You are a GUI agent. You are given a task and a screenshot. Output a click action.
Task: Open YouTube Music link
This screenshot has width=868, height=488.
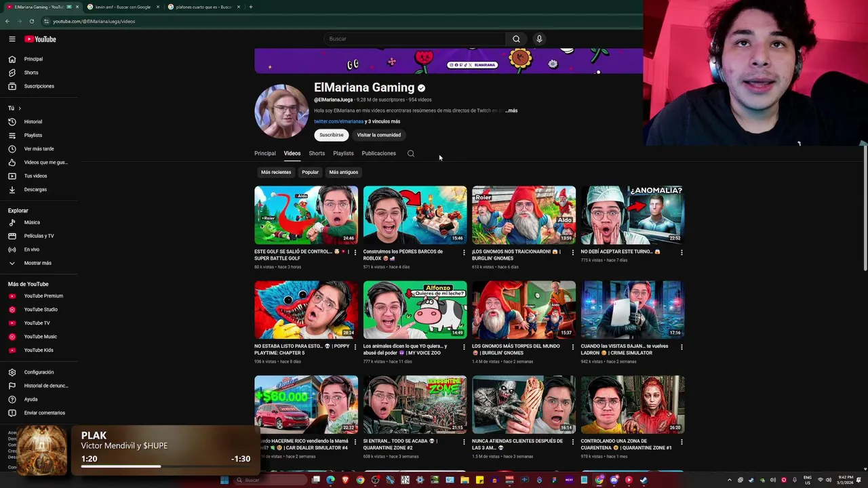tap(40, 337)
